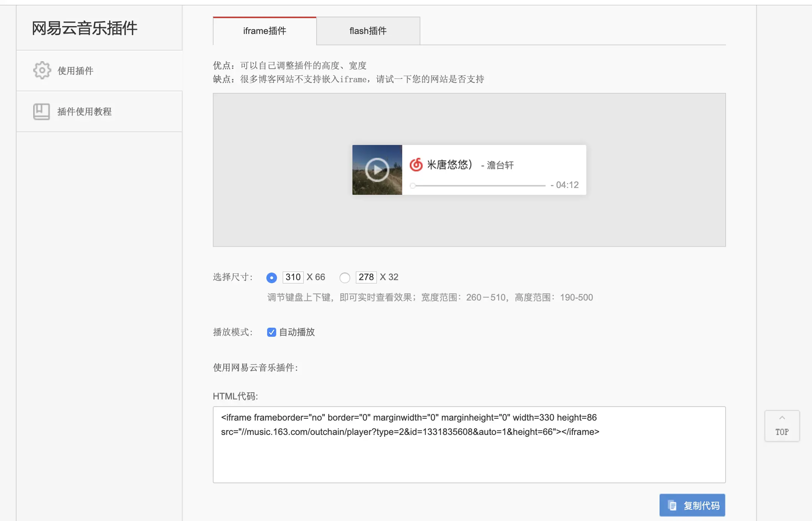Click inside the HTML代码 text area
The image size is (812, 521).
click(469, 453)
